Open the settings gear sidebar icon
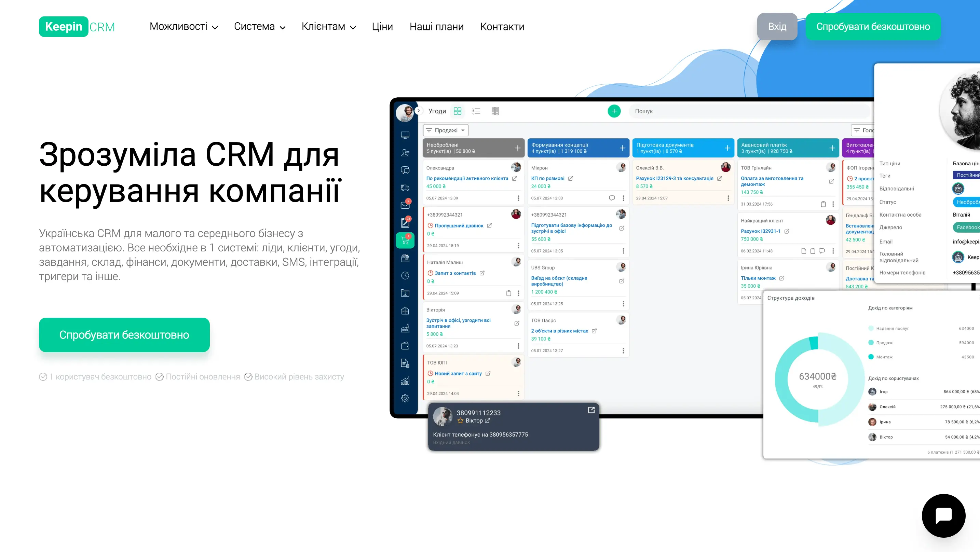980x552 pixels. pos(405,398)
